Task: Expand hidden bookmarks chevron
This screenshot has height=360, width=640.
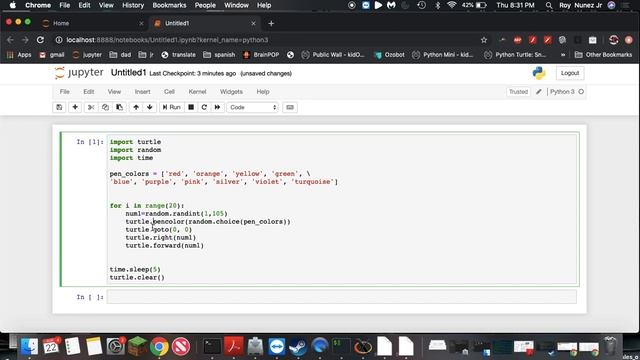Action: (x=563, y=55)
